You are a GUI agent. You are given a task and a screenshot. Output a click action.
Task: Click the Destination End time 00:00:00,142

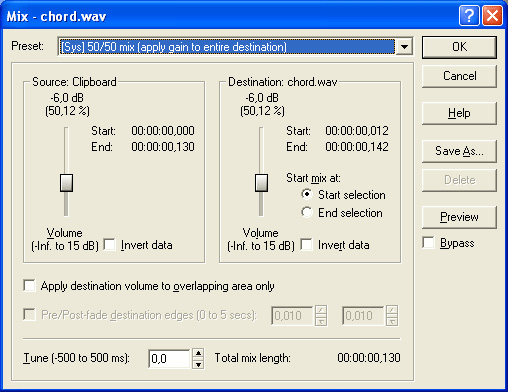[x=357, y=147]
